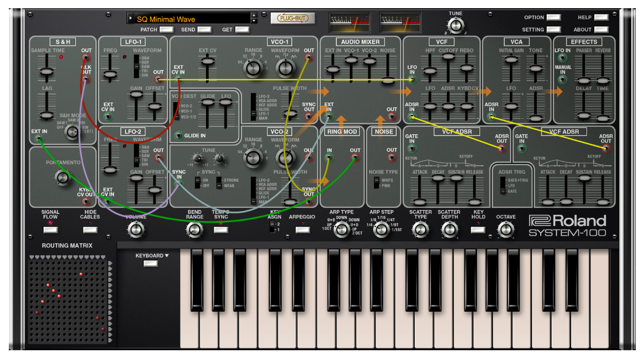Click the SCATTER TYPE knob
Screen dimensions: 644x359
(x=420, y=229)
